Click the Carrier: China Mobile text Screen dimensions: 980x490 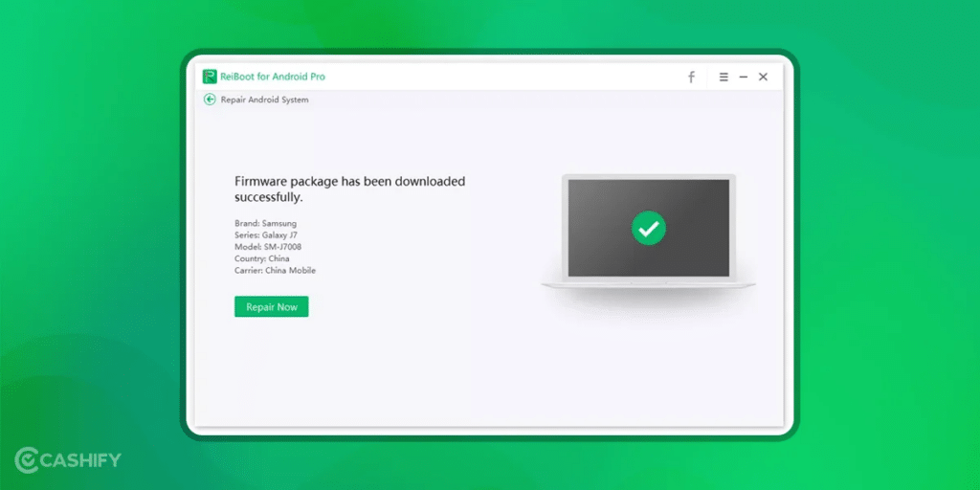tap(275, 271)
